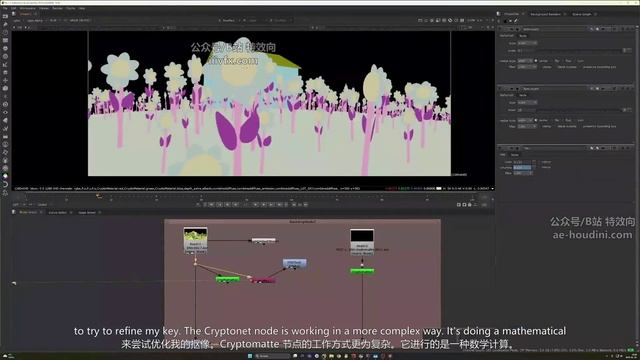Image resolution: width=640 pixels, height=360 pixels.
Task: Toggle flop checkbox in first Reformat
Action: [564, 61]
